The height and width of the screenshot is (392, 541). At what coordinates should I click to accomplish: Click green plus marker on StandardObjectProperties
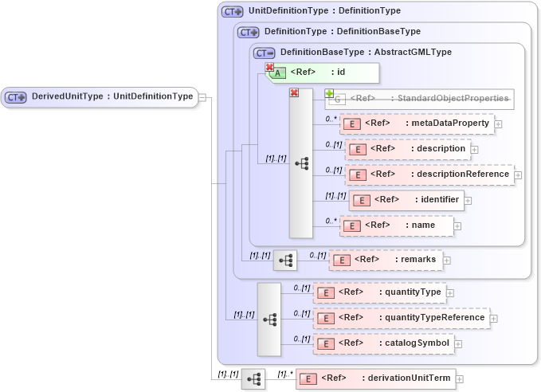(x=329, y=93)
